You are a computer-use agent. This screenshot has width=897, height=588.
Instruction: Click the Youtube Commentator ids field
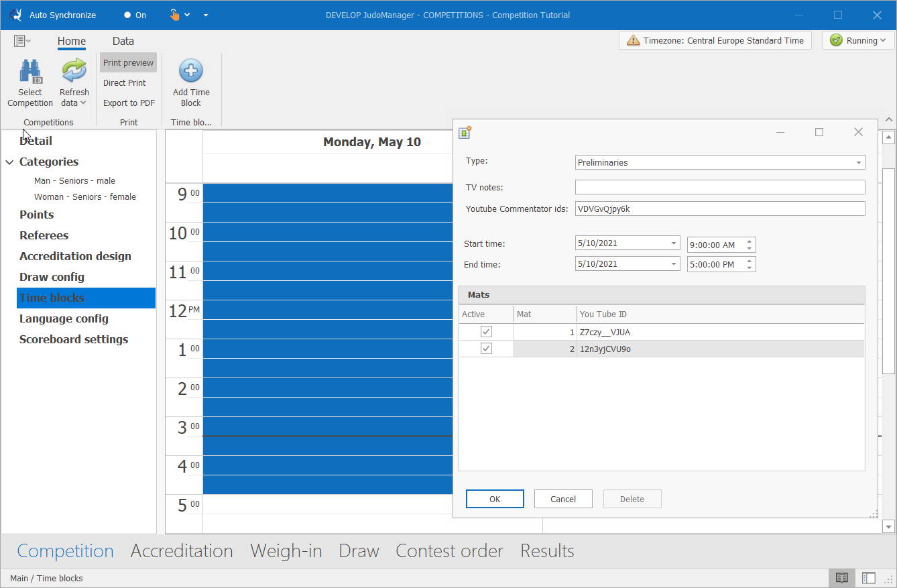pyautogui.click(x=720, y=209)
